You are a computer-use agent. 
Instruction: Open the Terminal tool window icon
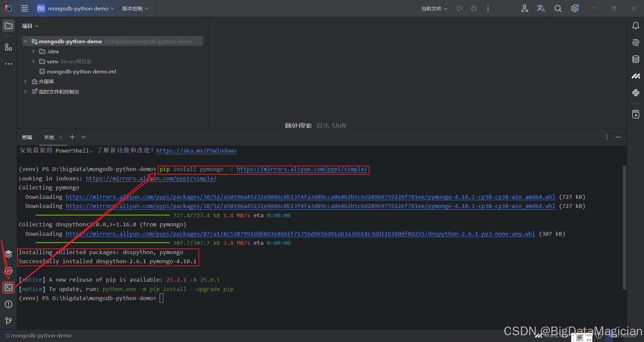pos(8,288)
